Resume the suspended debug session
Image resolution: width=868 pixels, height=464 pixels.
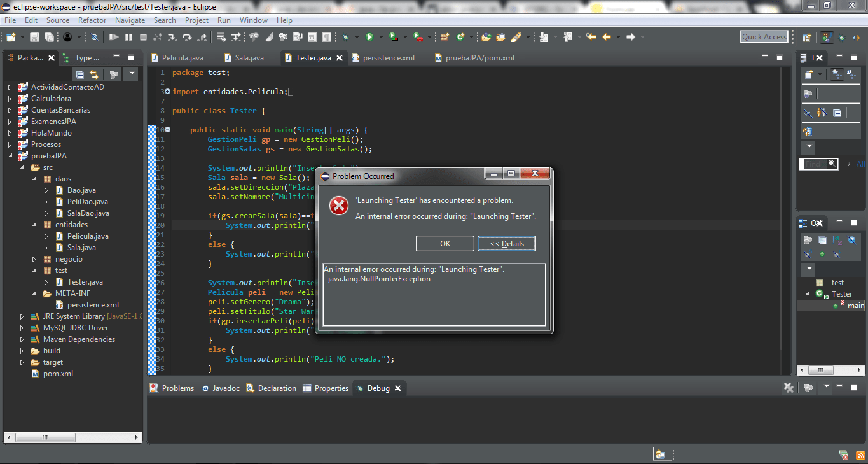point(114,36)
